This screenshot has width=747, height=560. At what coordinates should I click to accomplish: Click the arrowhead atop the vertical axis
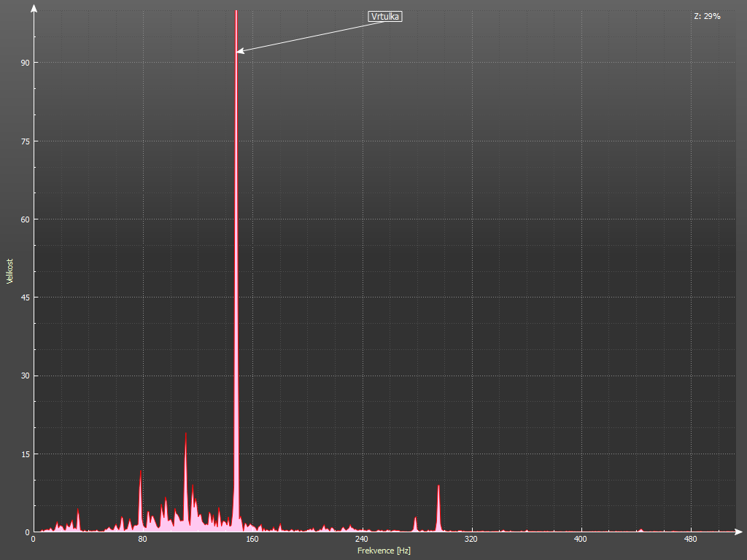click(34, 8)
